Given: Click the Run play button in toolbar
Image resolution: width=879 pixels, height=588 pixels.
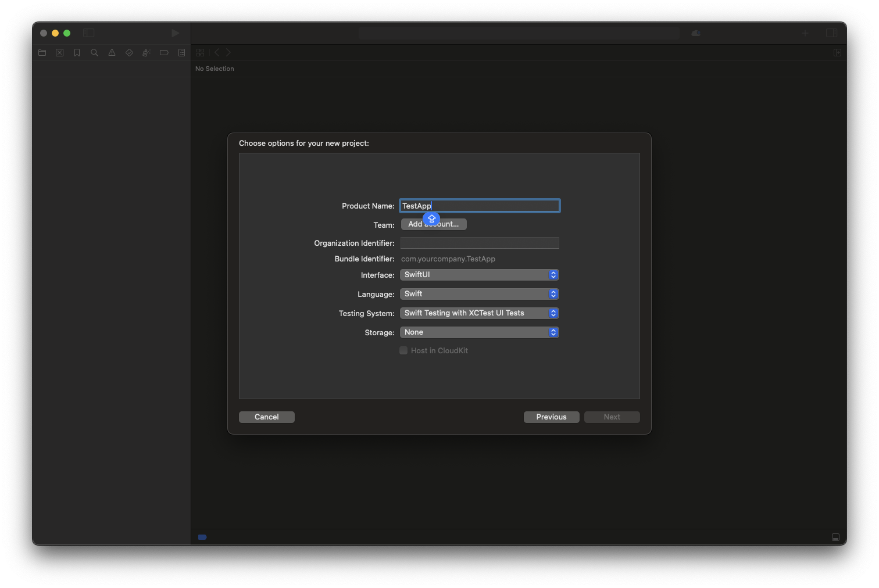Looking at the screenshot, I should [x=175, y=33].
